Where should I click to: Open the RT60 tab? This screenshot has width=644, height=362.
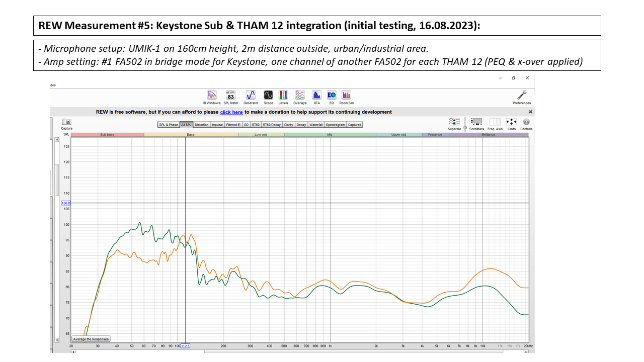256,125
